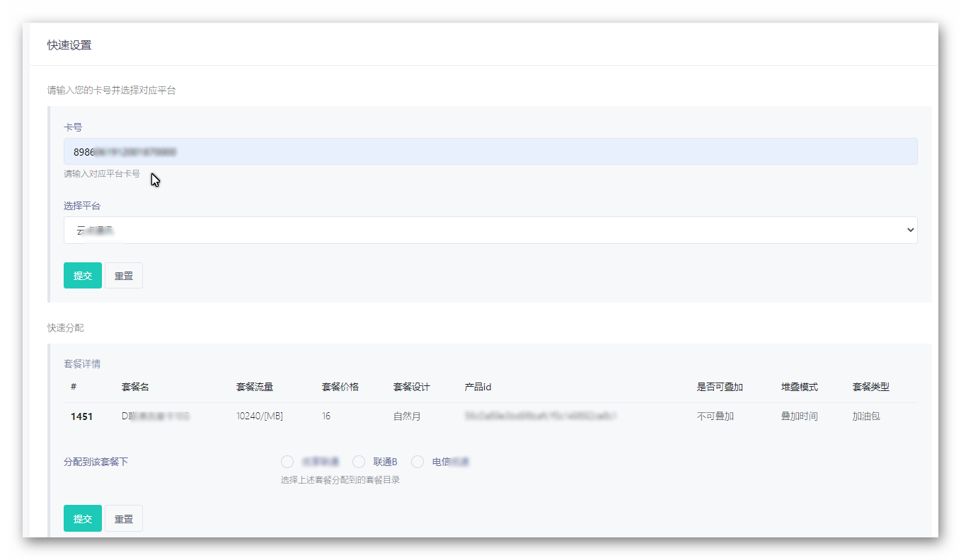The width and height of the screenshot is (961, 560).
Task: Click the 产品id column header
Action: click(478, 387)
